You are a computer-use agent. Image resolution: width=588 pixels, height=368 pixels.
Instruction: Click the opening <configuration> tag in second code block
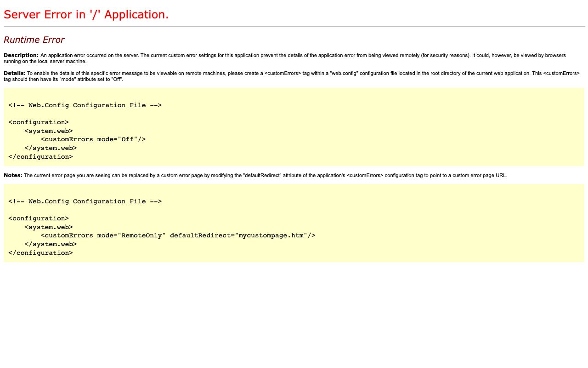click(39, 218)
